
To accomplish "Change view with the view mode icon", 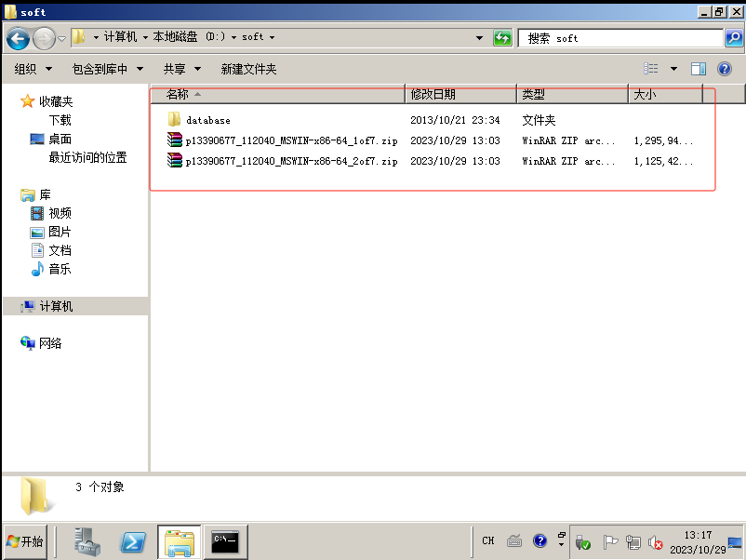I will tap(651, 69).
